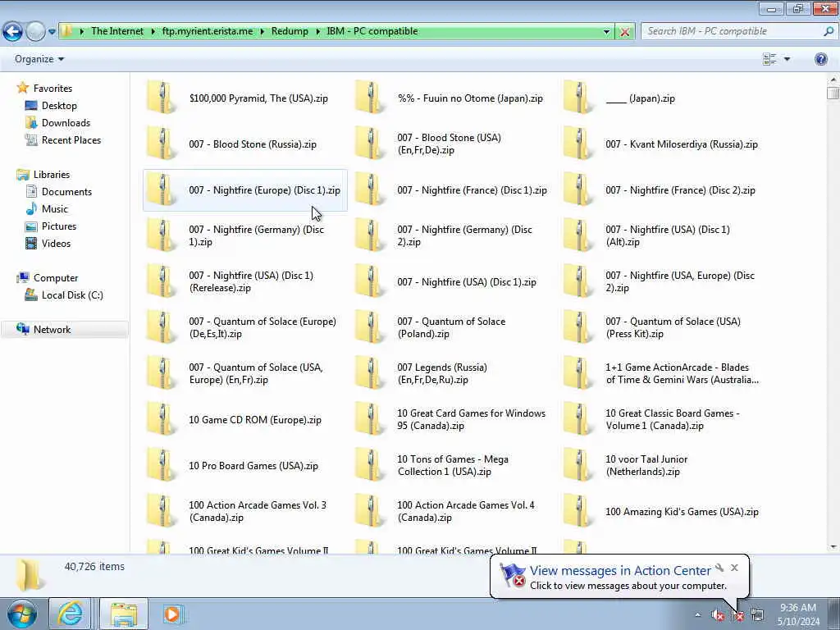Open Windows Media Player from taskbar
Viewport: 840px width, 630px height.
pyautogui.click(x=172, y=614)
